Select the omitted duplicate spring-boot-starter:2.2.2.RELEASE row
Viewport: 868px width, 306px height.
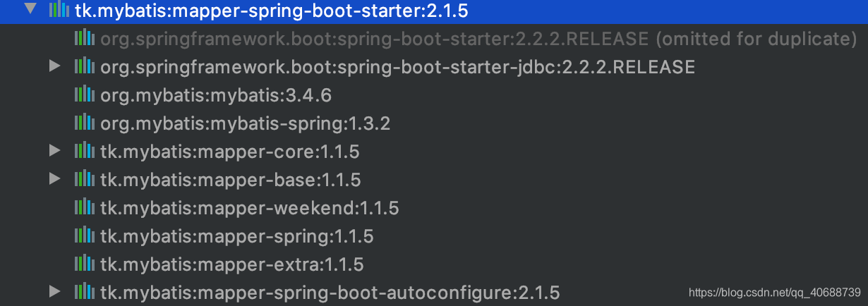[478, 39]
